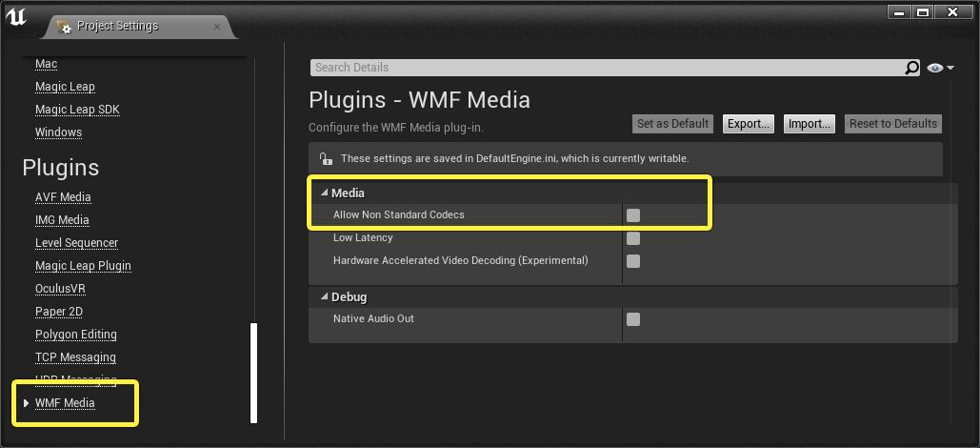
Task: Open Magic Leap platform settings
Action: 65,87
